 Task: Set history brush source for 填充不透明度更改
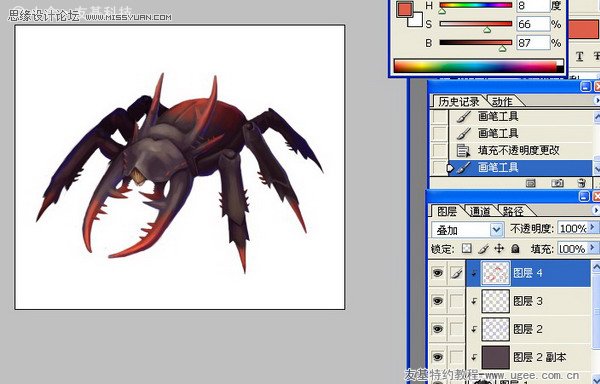pos(439,150)
